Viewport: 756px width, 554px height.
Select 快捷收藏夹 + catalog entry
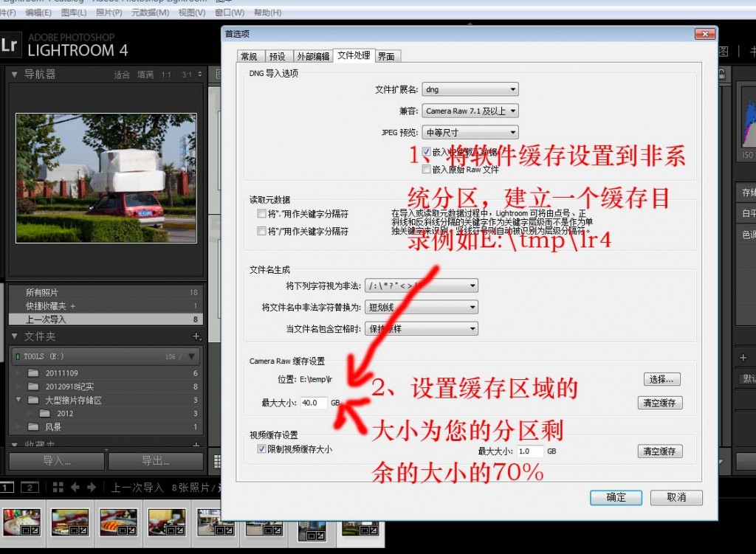point(106,306)
